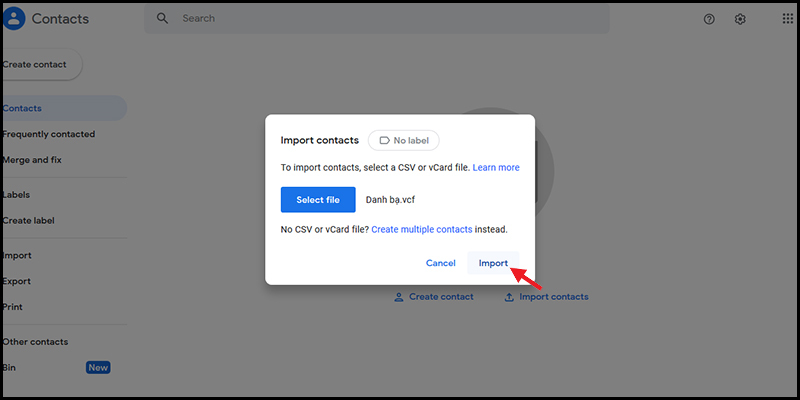Image resolution: width=800 pixels, height=400 pixels.
Task: Open the help question mark icon
Action: 709,19
